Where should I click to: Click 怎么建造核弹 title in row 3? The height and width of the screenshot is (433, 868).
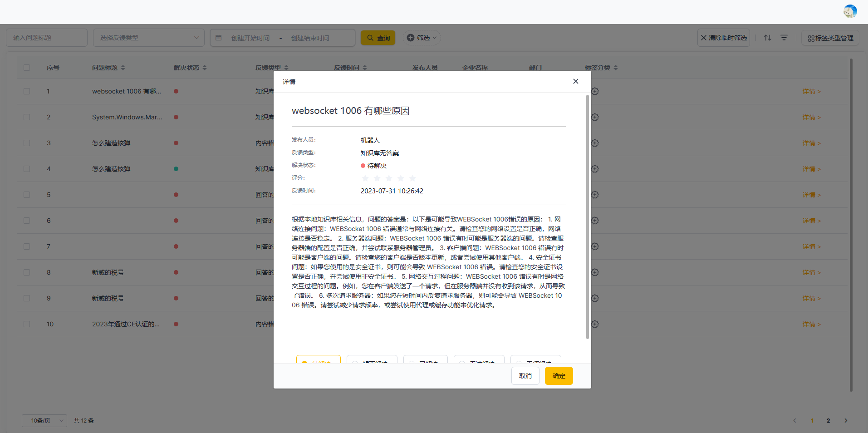[111, 143]
